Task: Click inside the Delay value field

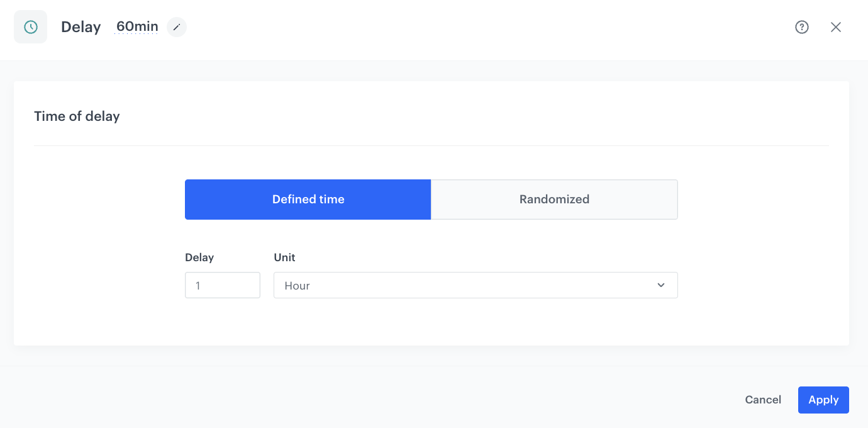Action: click(222, 285)
